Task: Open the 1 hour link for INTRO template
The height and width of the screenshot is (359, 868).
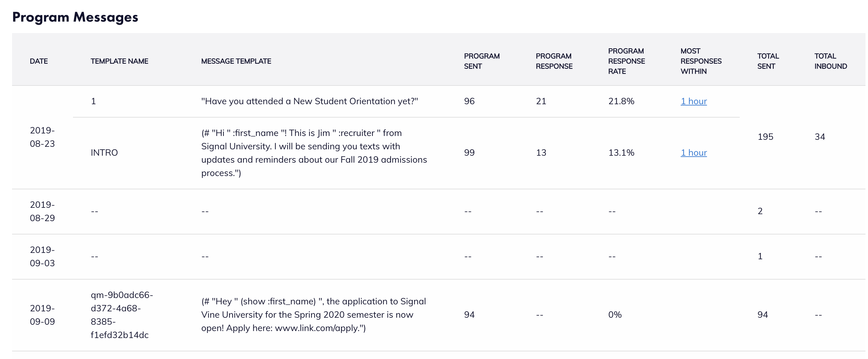Action: pos(693,152)
